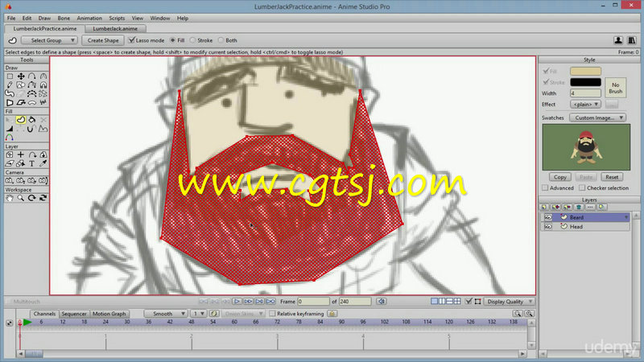Click the character wizard person icon
The image size is (644, 362).
(618, 40)
